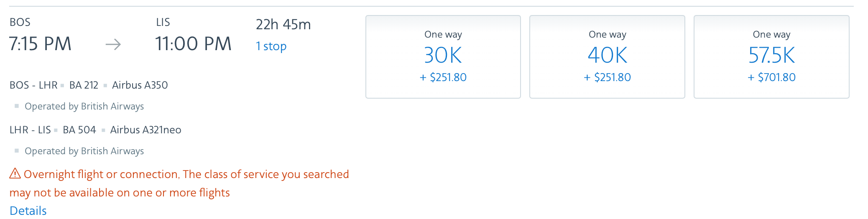Select the 57.5K + $701.80 one way fare
The height and width of the screenshot is (219, 868).
[x=771, y=57]
